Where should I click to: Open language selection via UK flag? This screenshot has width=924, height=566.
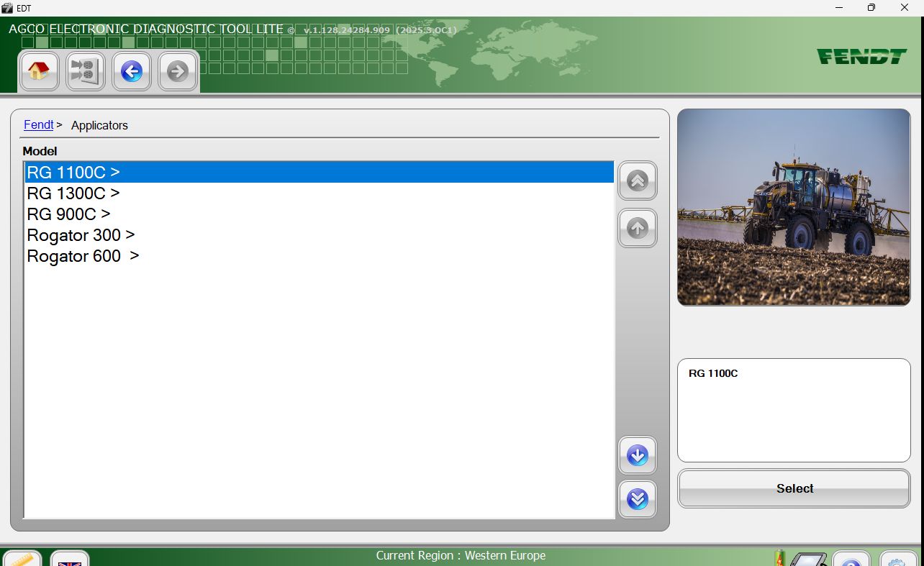70,559
